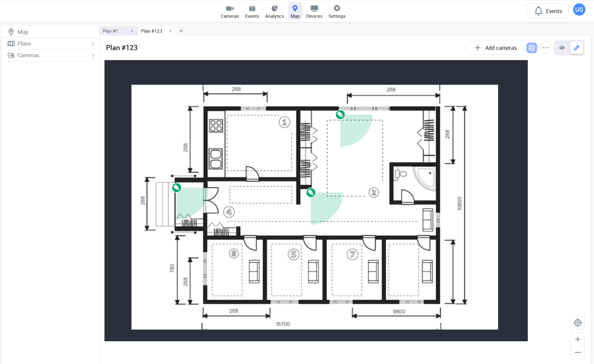Screen dimensions: 594x364
Task: Click the Add cameras button
Action: click(x=495, y=48)
